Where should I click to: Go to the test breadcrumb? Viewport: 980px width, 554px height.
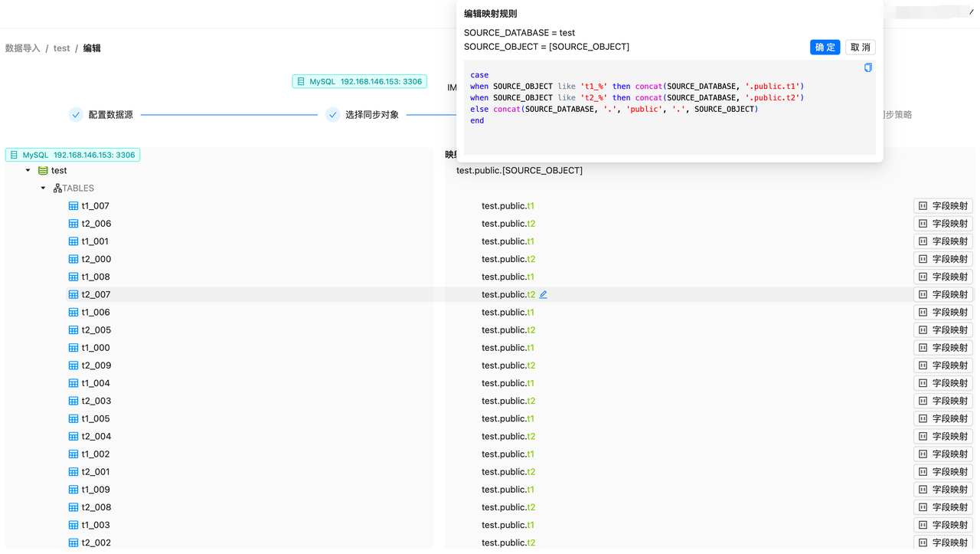(x=61, y=48)
